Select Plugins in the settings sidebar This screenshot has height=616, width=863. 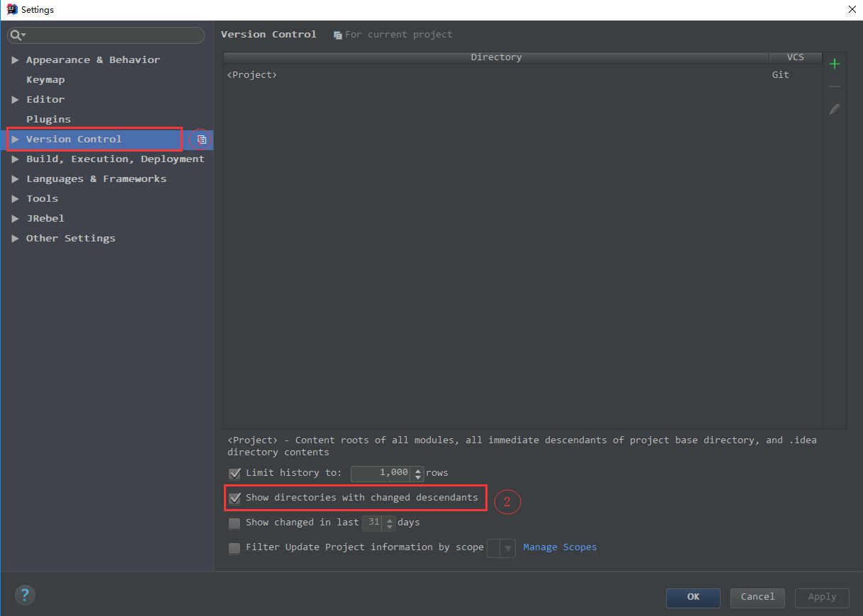point(48,119)
